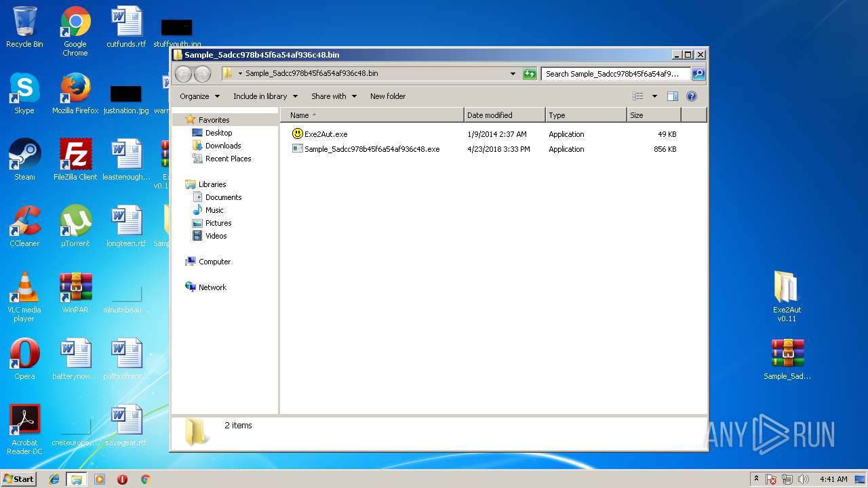The width and height of the screenshot is (868, 488).
Task: Open the Organize menu
Action: [x=199, y=96]
